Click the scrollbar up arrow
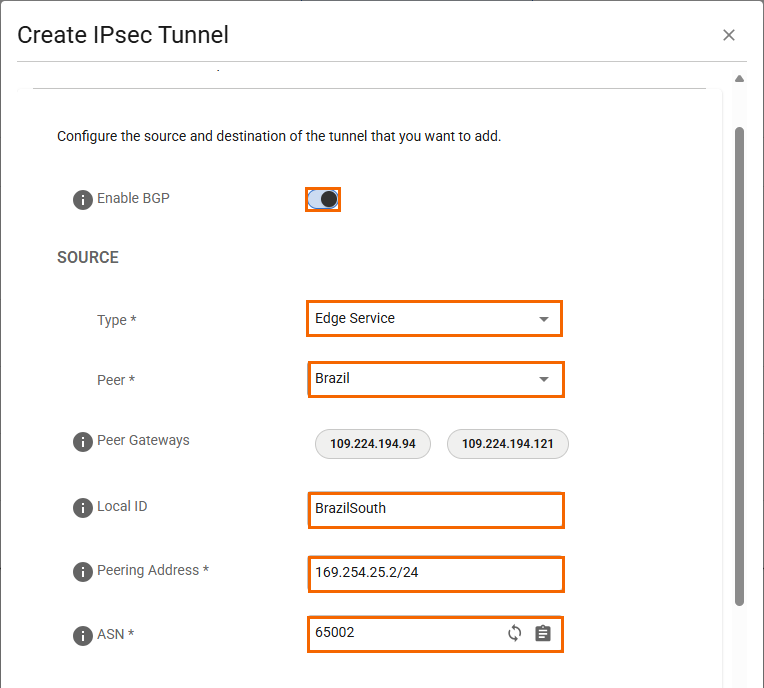 point(740,78)
